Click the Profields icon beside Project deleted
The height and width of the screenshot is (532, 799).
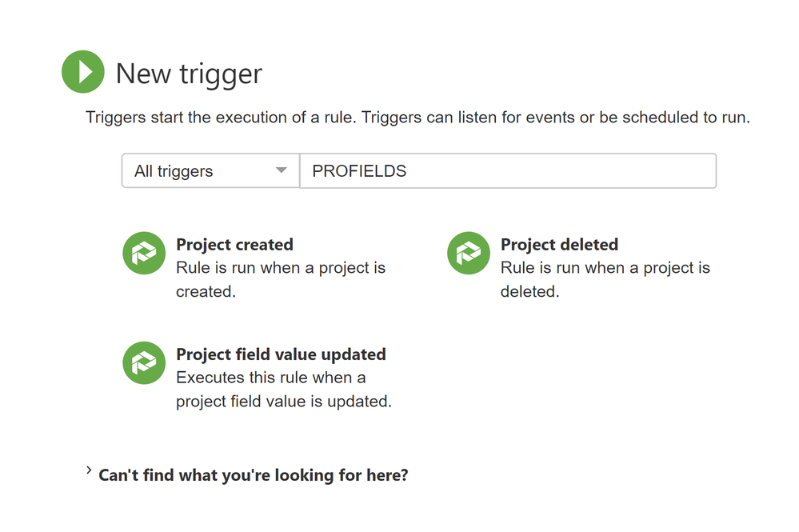click(469, 254)
